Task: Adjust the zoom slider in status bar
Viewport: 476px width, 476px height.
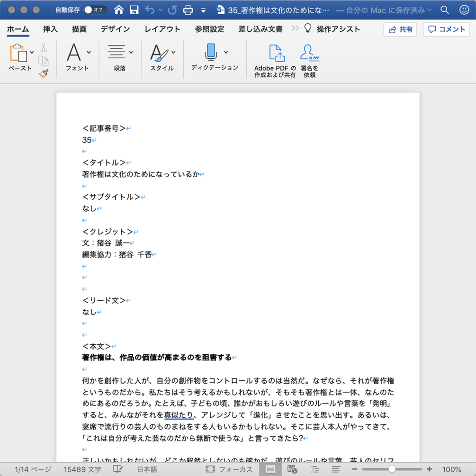Action: 392,468
